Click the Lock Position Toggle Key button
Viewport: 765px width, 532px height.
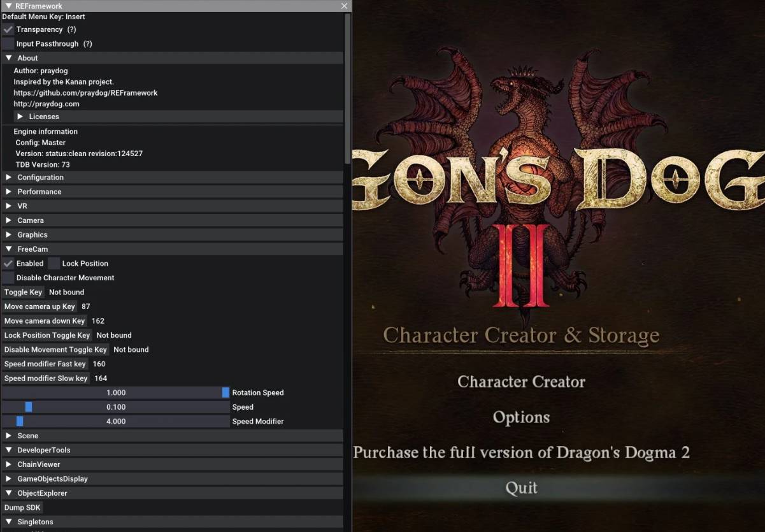[47, 335]
